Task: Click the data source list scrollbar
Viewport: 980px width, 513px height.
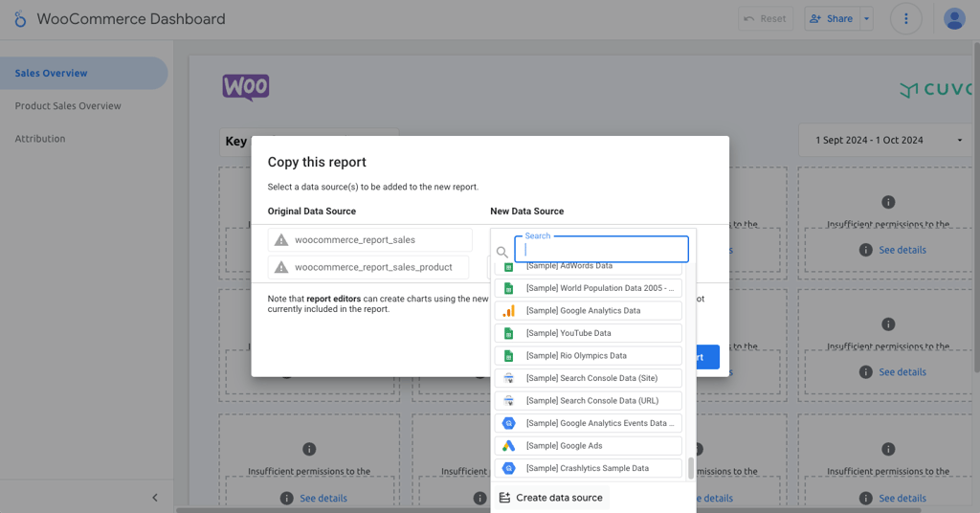Action: (x=691, y=468)
